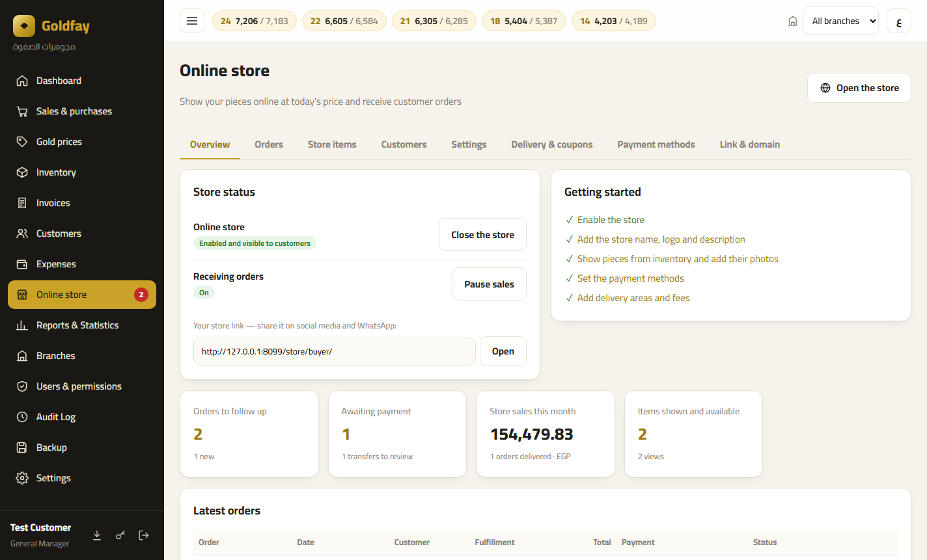Click the Backup save icon
This screenshot has height=560, width=927.
pos(22,447)
